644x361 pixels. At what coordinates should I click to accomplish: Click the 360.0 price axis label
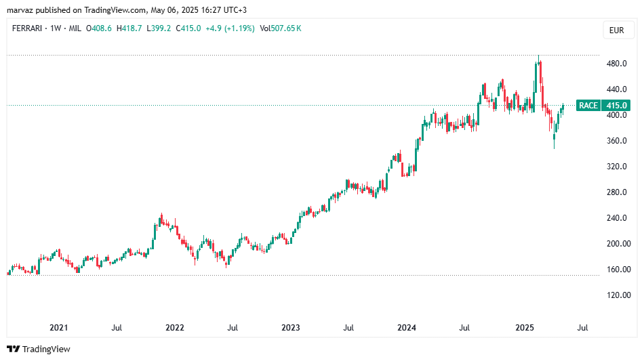(616, 141)
